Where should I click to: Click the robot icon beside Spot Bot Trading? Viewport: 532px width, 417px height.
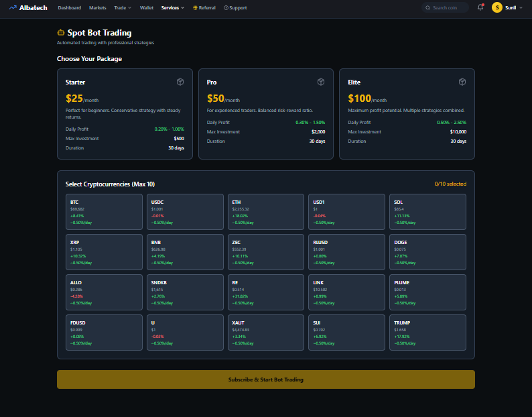pos(61,33)
